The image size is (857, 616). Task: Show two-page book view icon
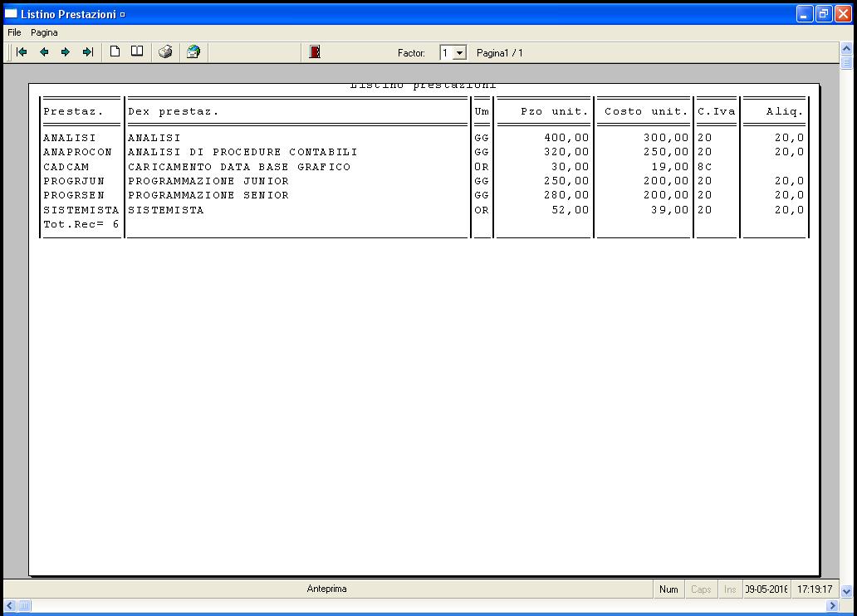[x=137, y=52]
